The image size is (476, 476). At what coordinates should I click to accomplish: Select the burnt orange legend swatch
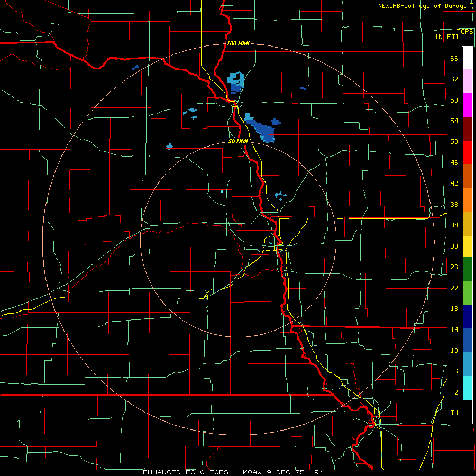467,176
